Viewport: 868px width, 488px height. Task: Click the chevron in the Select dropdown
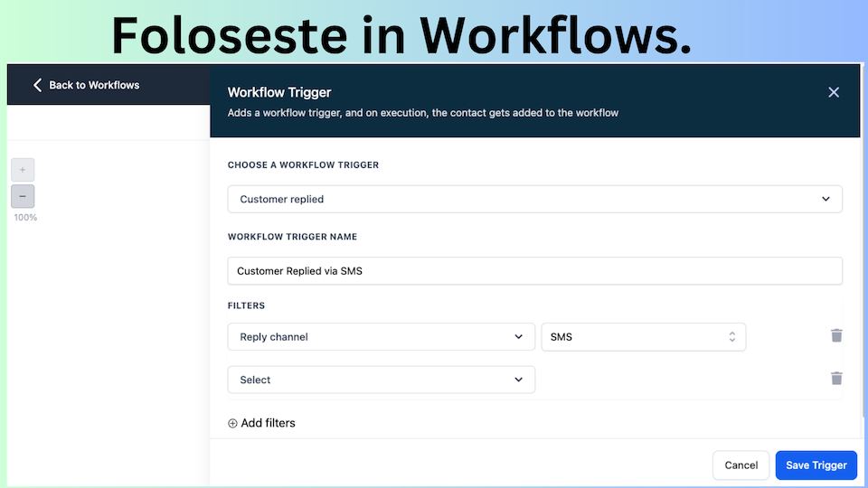point(518,380)
